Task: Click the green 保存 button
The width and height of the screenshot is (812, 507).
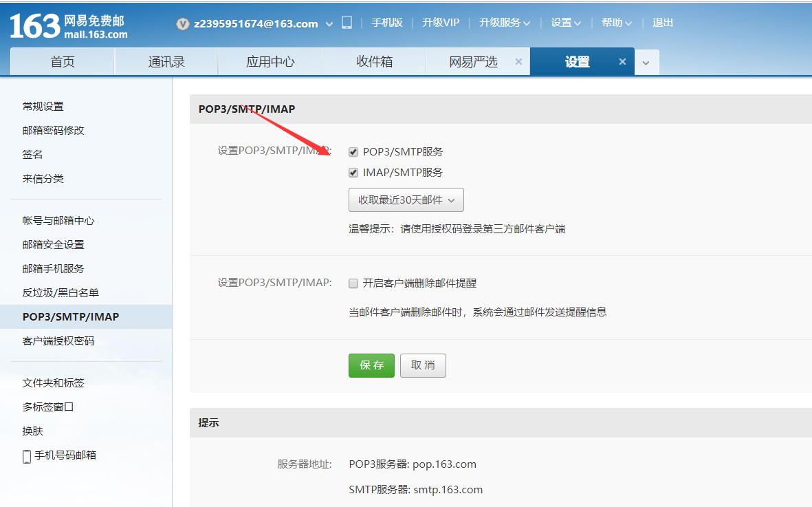Action: (371, 365)
